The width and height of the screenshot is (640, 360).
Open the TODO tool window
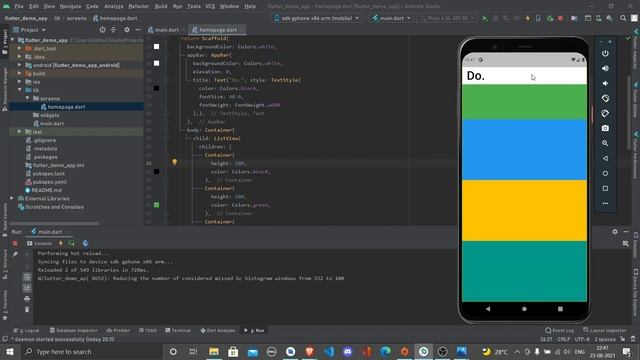tap(147, 330)
